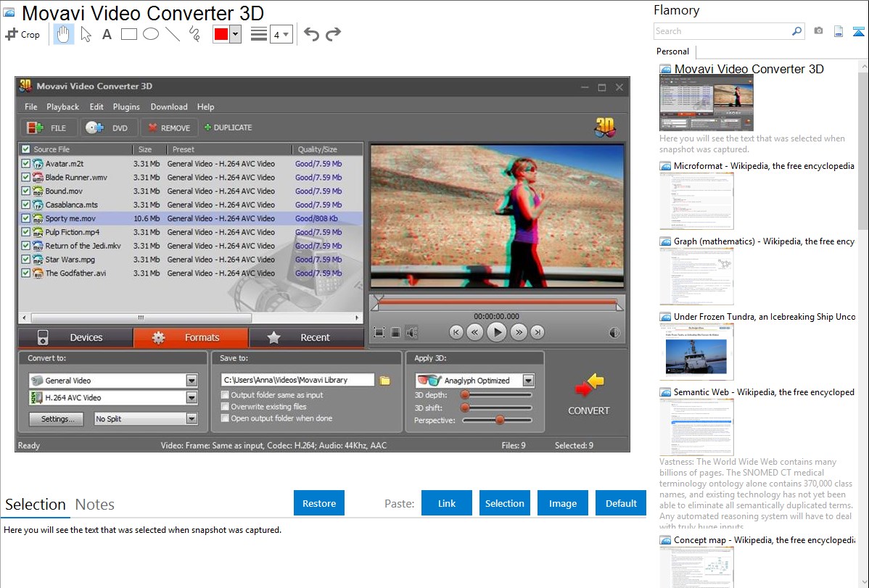Image resolution: width=869 pixels, height=588 pixels.
Task: Tick Overwrite existing files checkbox
Action: pyautogui.click(x=225, y=407)
